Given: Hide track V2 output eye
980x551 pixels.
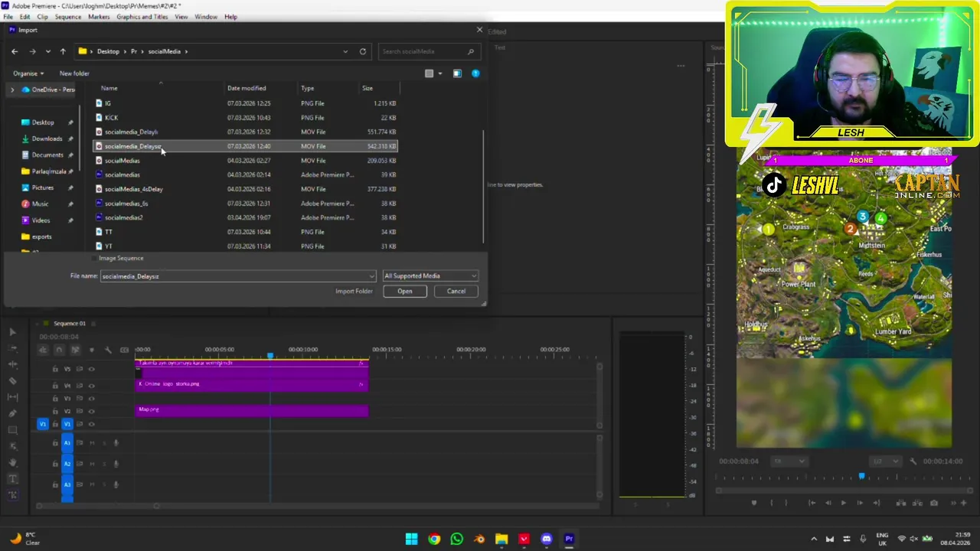Looking at the screenshot, I should (91, 411).
